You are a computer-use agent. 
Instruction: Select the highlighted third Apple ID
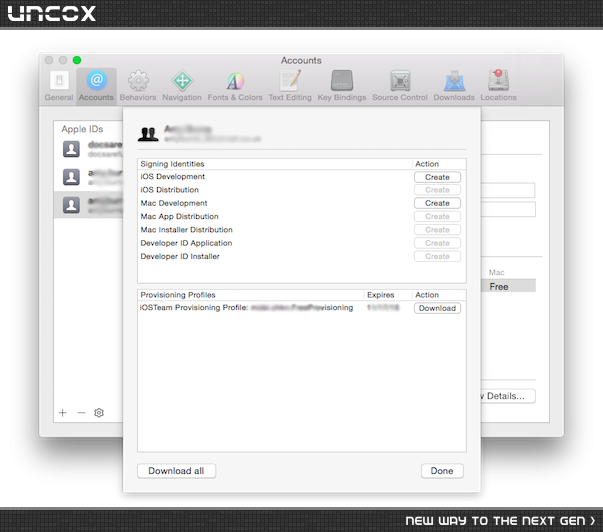pos(88,205)
